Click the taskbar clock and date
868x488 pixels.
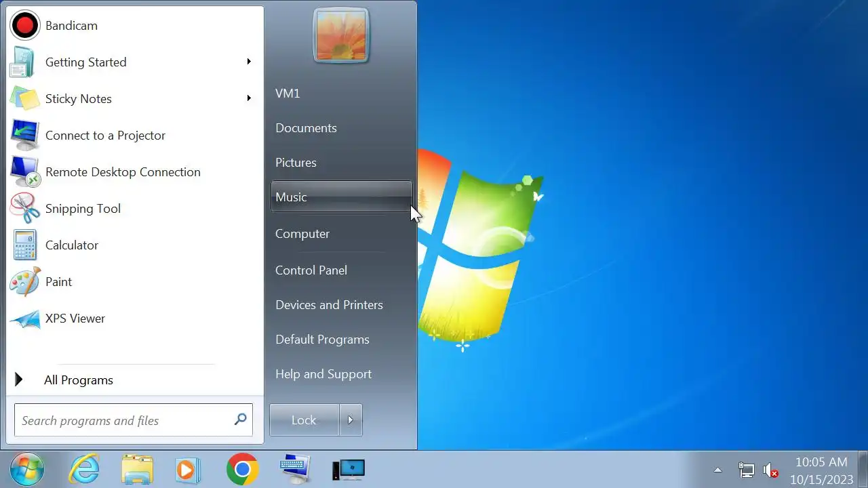coord(821,470)
